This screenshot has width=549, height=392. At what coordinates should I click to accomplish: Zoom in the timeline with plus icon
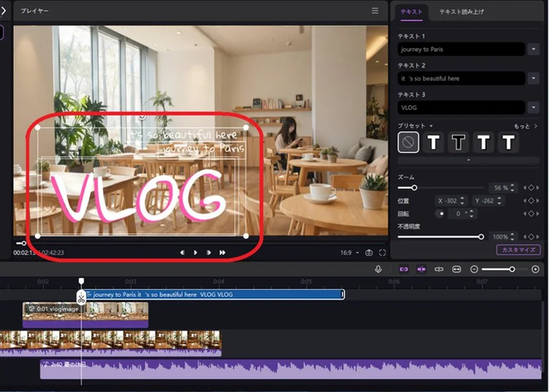tap(535, 269)
